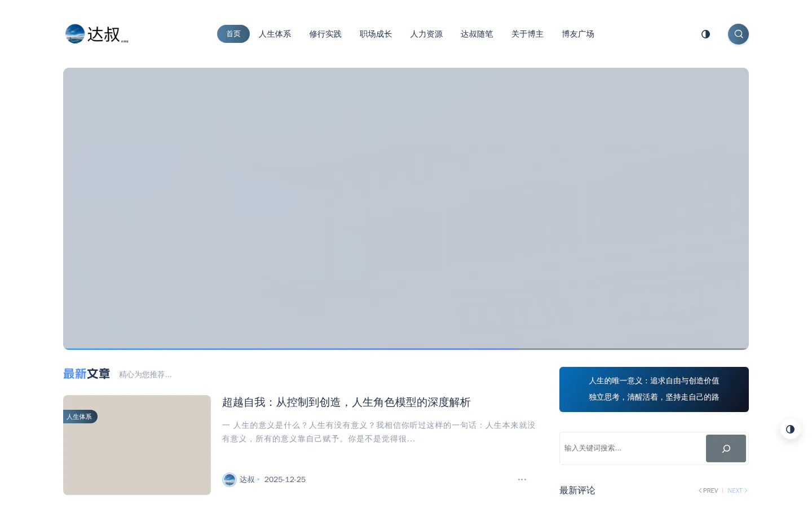The image size is (812, 508).
Task: Click the banner slide progress bar
Action: (406, 349)
